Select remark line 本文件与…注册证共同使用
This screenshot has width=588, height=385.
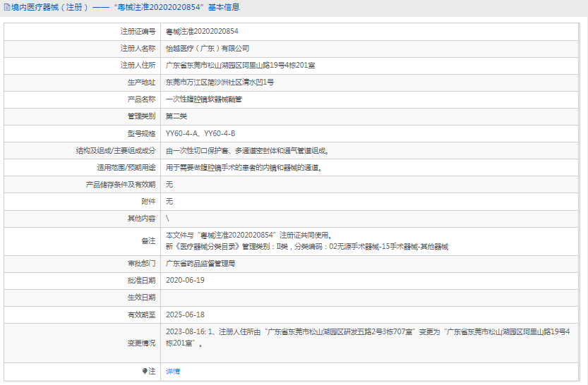click(249, 236)
